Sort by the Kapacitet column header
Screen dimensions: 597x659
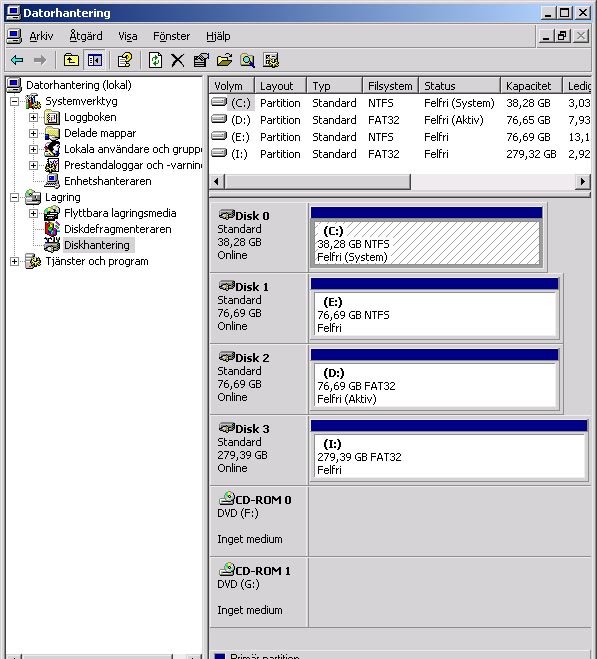click(531, 86)
